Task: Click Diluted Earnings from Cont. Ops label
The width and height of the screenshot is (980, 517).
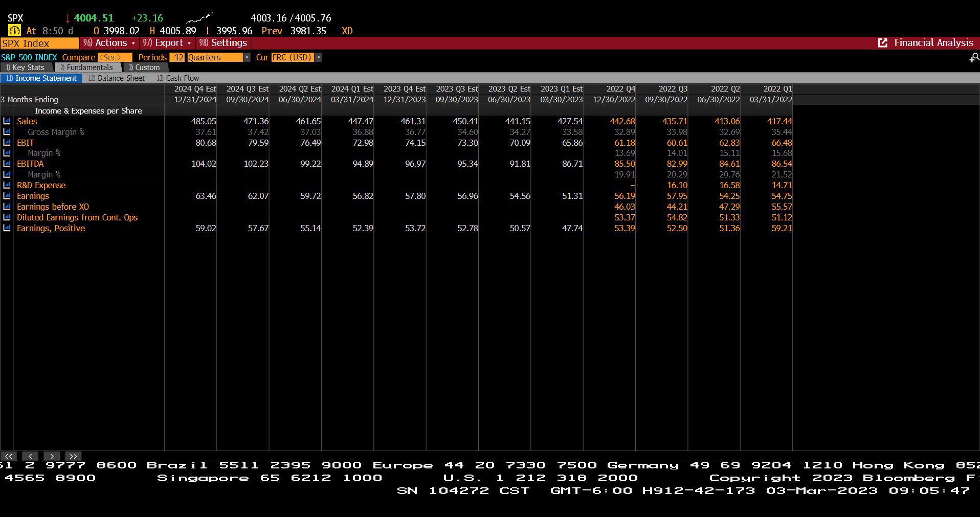Action: point(77,217)
